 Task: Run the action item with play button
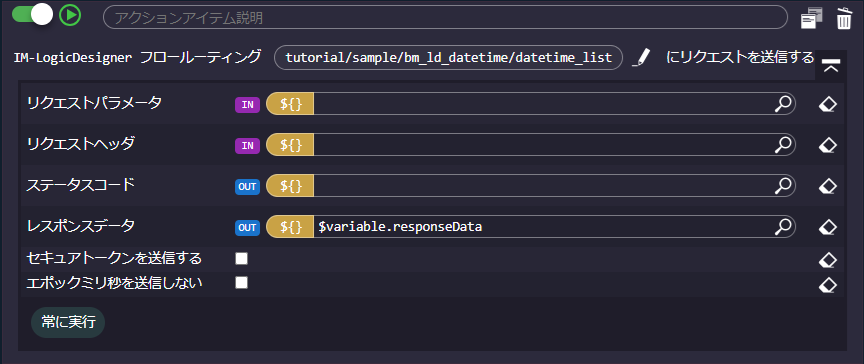coord(70,15)
